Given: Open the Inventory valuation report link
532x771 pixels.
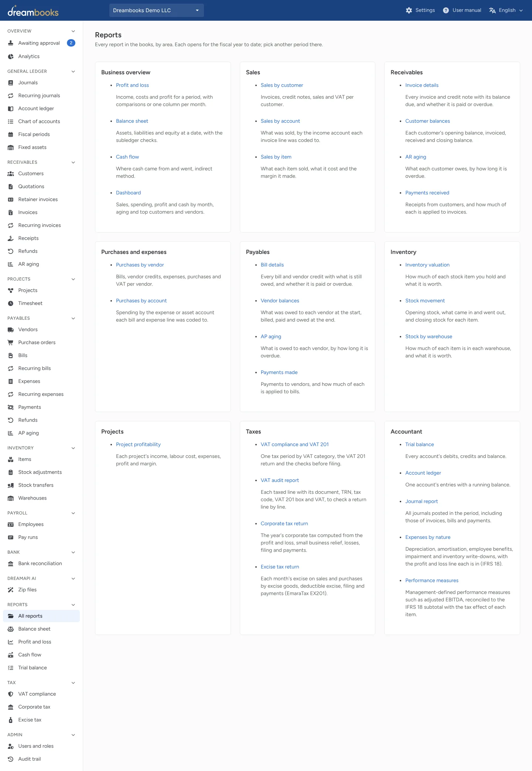Looking at the screenshot, I should pos(427,265).
